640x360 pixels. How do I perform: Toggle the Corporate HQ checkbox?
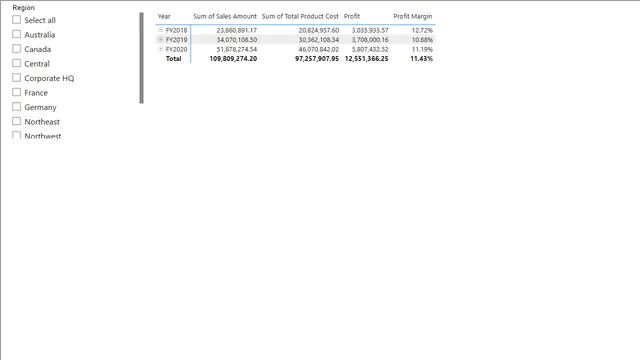[x=16, y=78]
